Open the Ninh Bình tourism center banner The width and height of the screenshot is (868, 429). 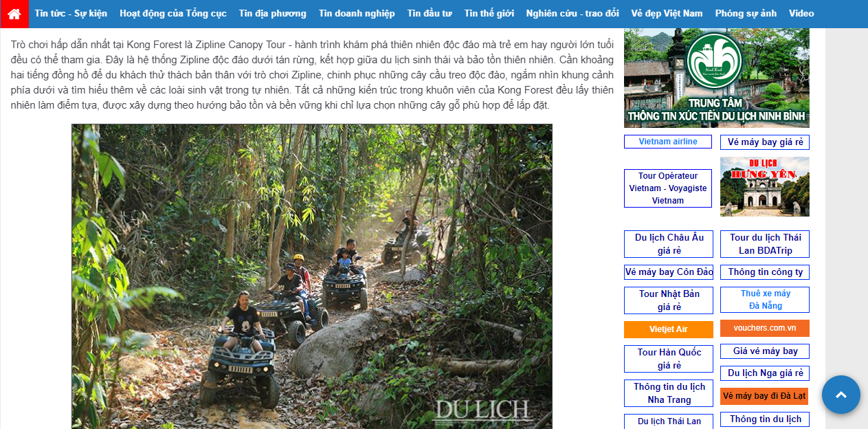(717, 78)
